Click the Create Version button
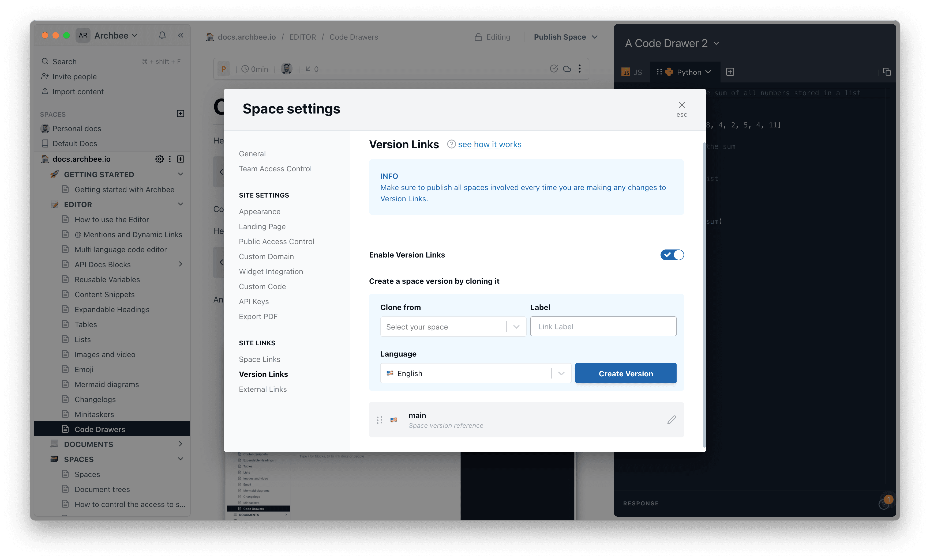The height and width of the screenshot is (560, 930). pyautogui.click(x=625, y=373)
